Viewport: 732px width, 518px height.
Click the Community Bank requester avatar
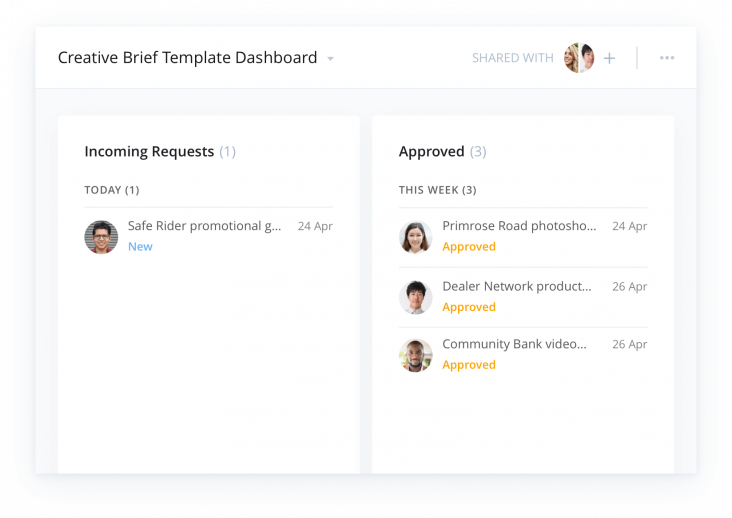click(x=415, y=355)
